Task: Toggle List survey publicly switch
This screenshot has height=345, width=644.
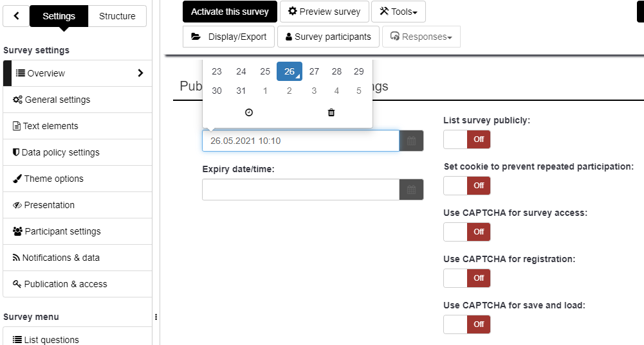Action: [467, 139]
